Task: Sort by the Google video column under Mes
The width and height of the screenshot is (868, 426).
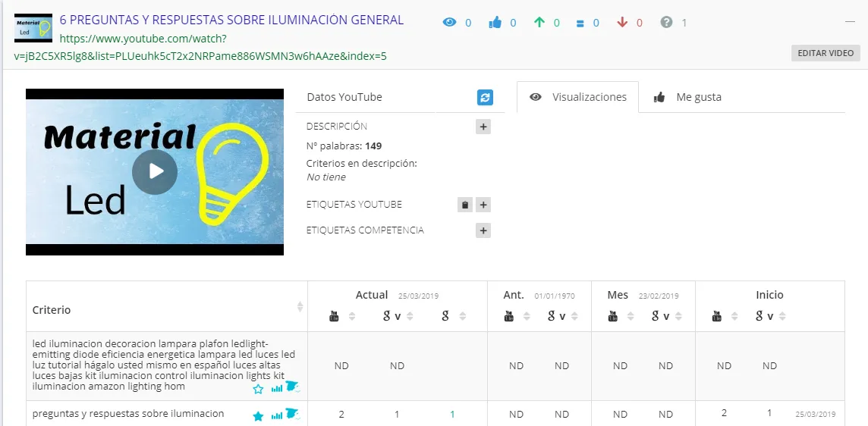Action: (678, 316)
